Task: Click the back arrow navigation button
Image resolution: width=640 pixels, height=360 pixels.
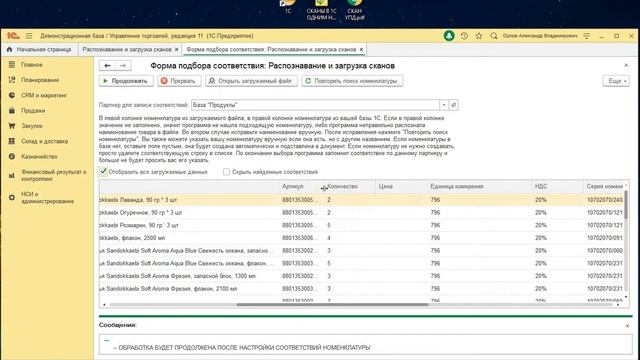Action: pyautogui.click(x=107, y=65)
